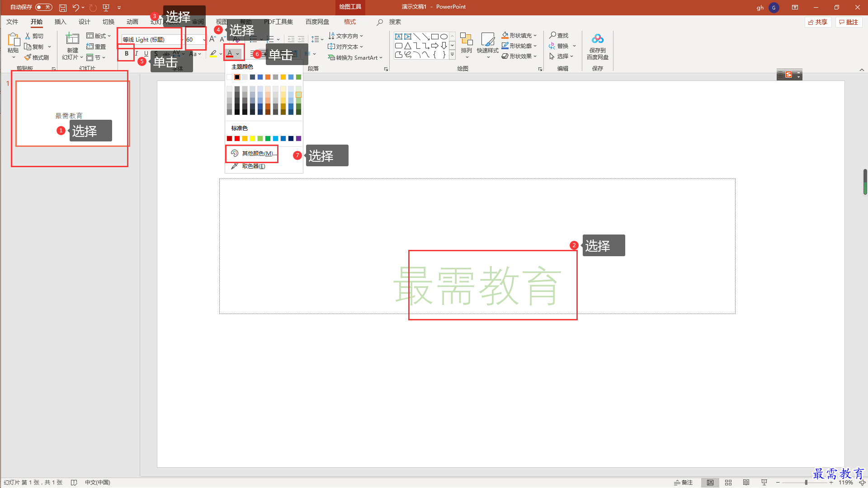868x488 pixels.
Task: Select the text box shape in gallery
Action: pos(399,37)
